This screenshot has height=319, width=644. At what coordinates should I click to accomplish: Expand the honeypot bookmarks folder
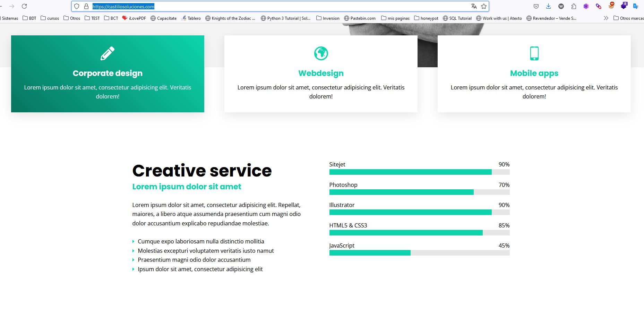point(426,18)
